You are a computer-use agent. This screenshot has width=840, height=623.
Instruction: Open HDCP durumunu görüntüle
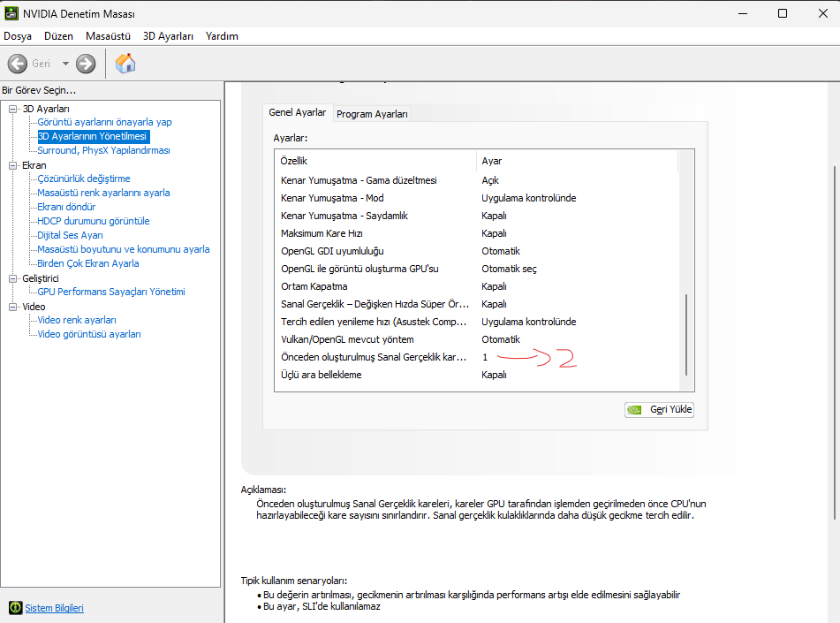click(94, 221)
